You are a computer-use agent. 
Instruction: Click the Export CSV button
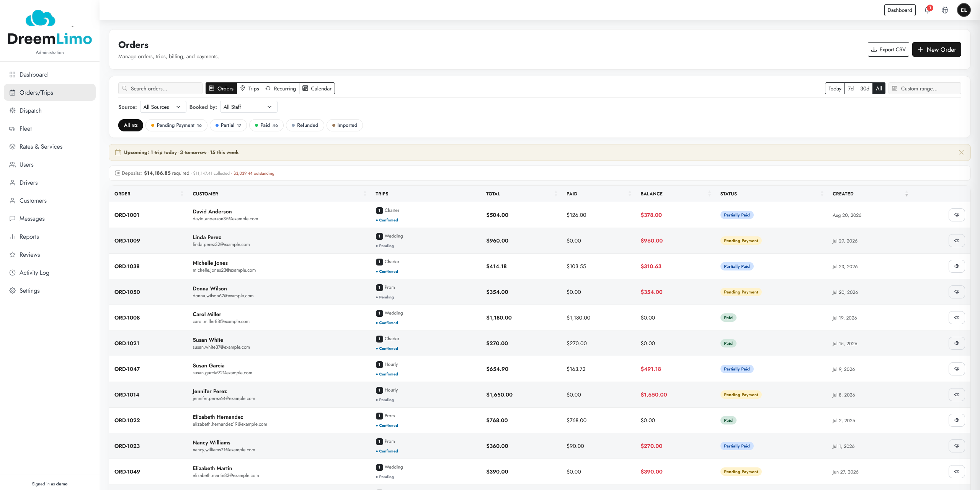pos(888,49)
